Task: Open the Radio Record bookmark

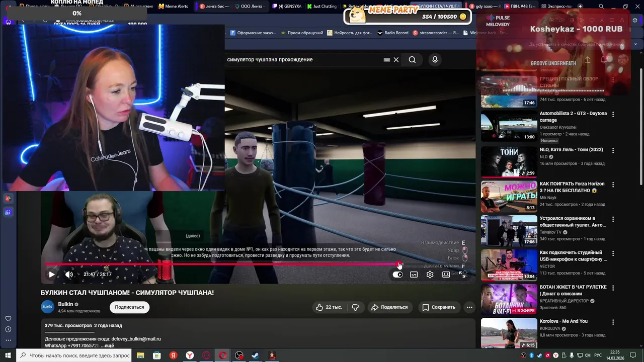Action: coord(392,33)
